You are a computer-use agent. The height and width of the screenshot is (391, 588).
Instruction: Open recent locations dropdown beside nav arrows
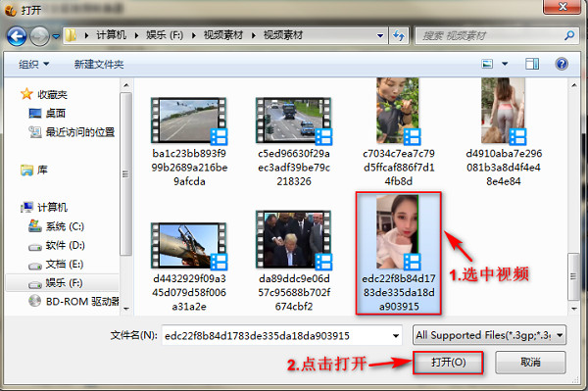56,36
